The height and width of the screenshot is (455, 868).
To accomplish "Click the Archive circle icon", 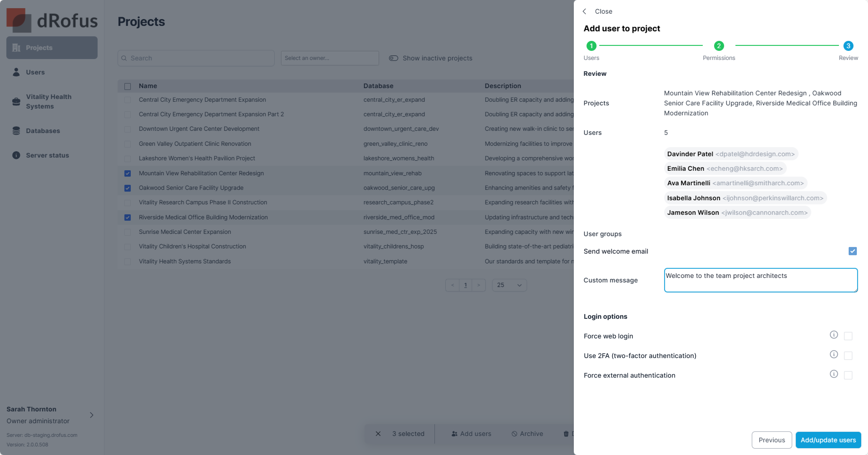I will click(514, 434).
